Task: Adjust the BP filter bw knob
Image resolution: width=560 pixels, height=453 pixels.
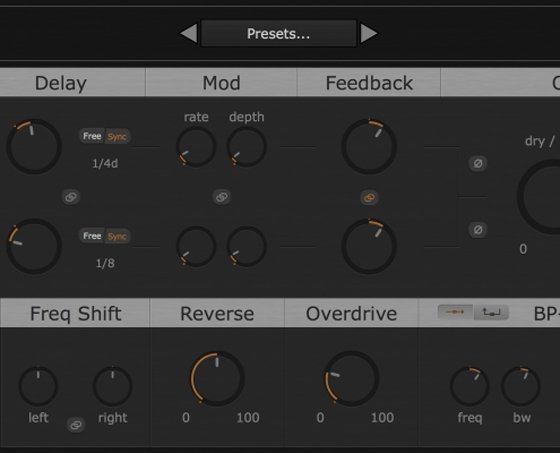Action: pyautogui.click(x=521, y=386)
